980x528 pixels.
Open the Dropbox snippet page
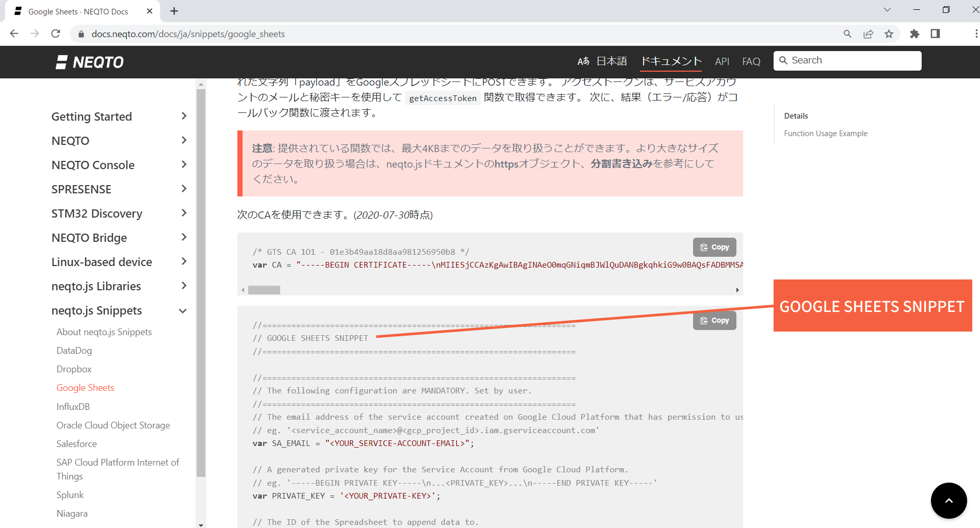tap(74, 369)
